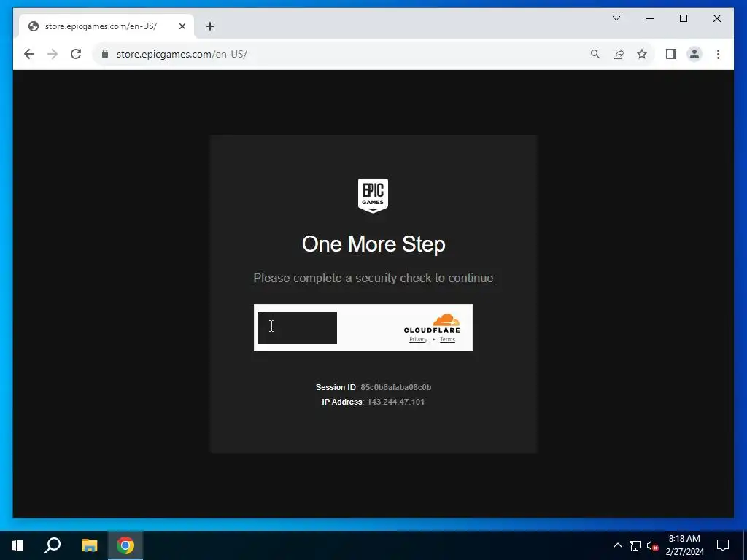Screen dimensions: 747x560
Task: Click the forward navigation arrow
Action: (53, 54)
